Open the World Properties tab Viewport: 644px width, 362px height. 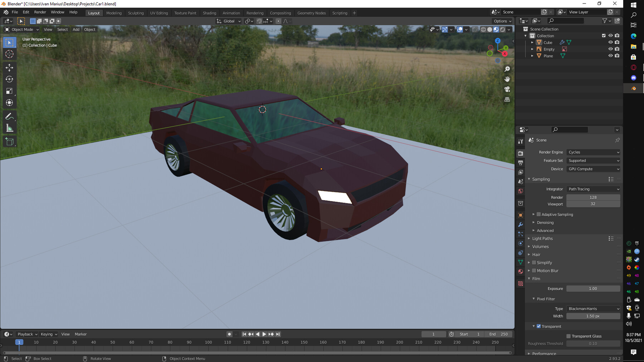point(521,191)
